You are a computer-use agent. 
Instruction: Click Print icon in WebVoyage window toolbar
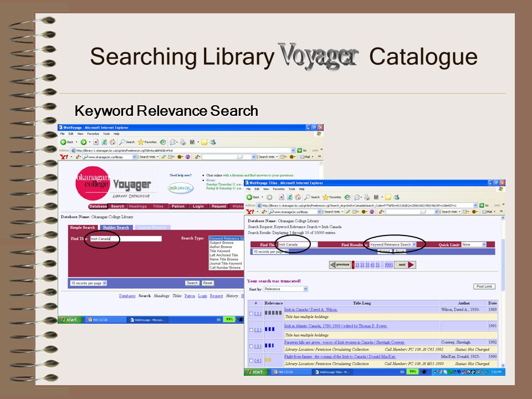(x=183, y=142)
